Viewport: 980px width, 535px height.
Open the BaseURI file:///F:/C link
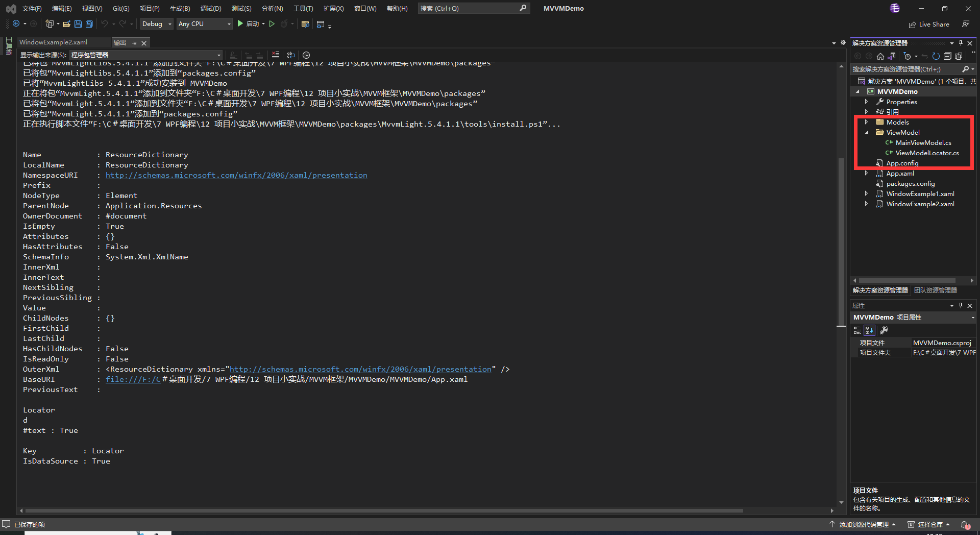pos(133,379)
